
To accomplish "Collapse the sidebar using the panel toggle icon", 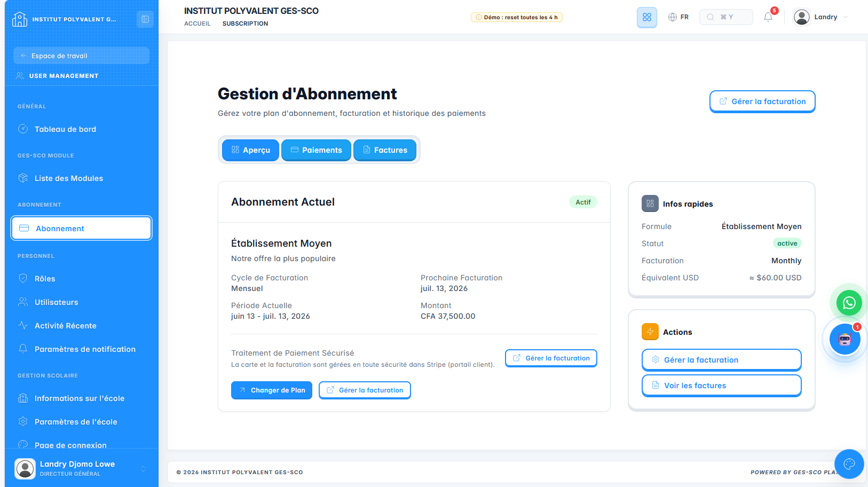I will 145,19.
